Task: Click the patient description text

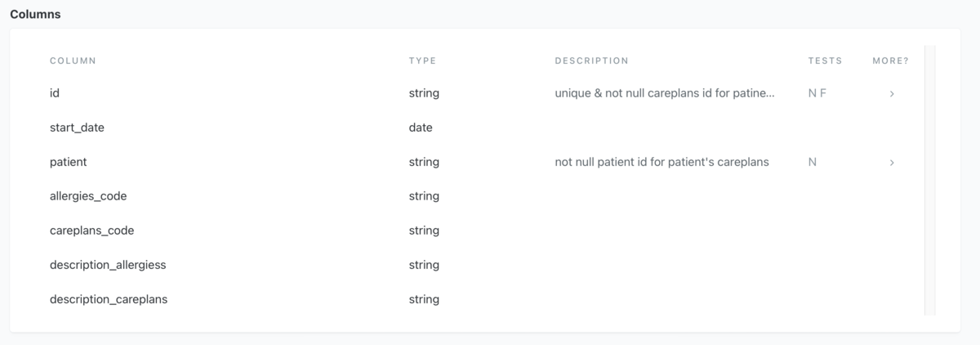Action: tap(661, 162)
